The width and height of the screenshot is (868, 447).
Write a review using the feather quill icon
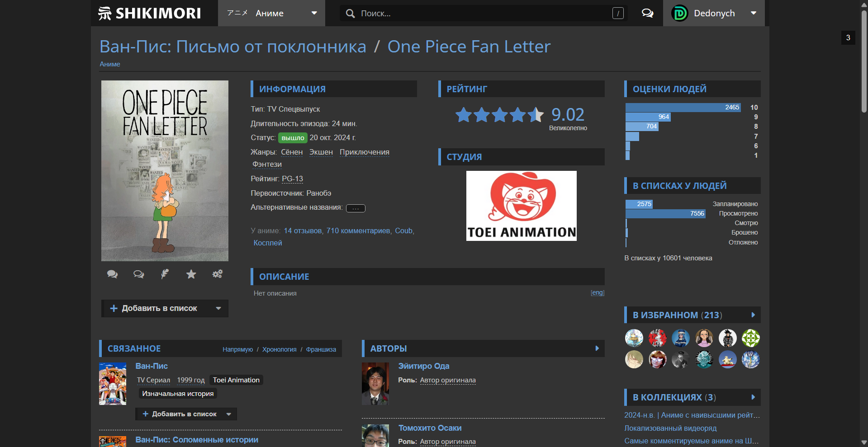[x=165, y=274]
